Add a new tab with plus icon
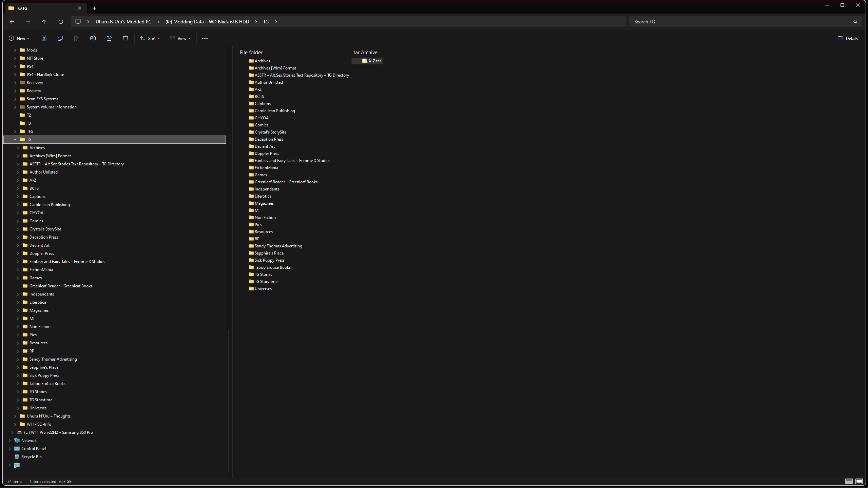 point(95,8)
